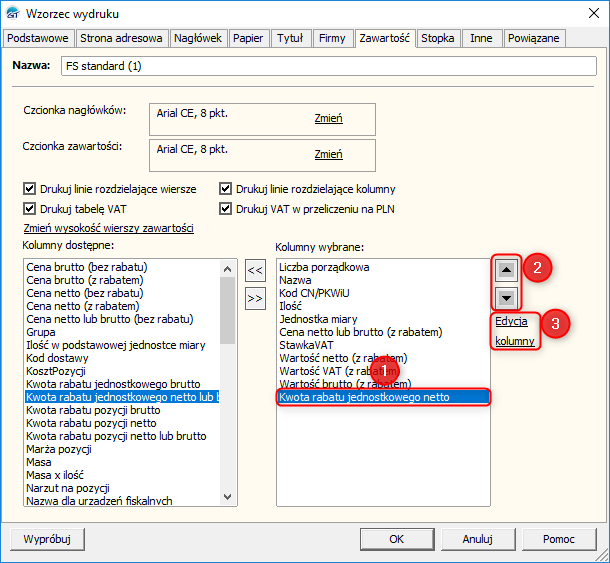The image size is (610, 563).
Task: Open the Podstawowe tab
Action: [38, 38]
